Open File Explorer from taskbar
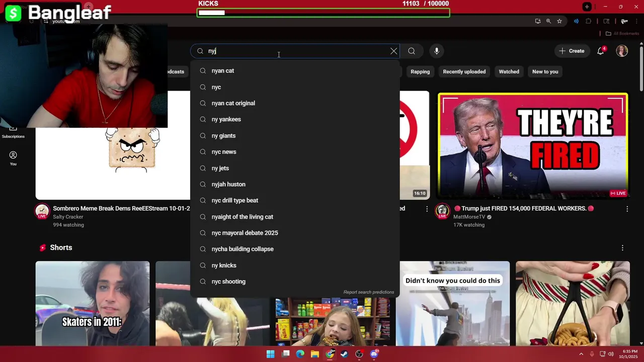644x362 pixels. click(x=315, y=354)
